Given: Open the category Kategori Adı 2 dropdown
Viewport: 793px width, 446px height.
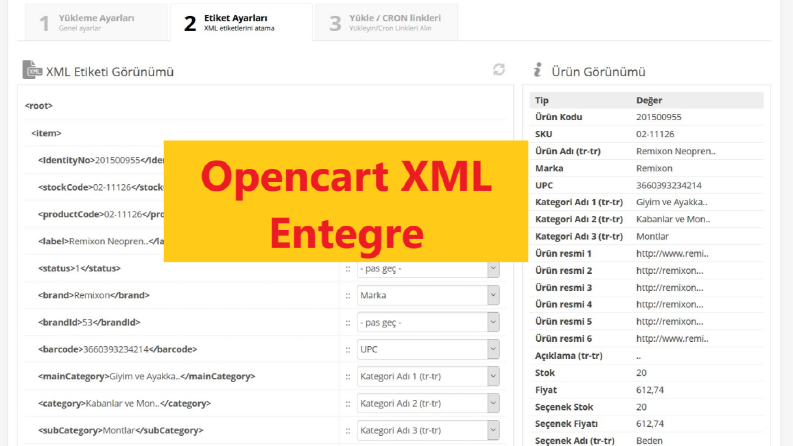Looking at the screenshot, I should click(x=428, y=404).
